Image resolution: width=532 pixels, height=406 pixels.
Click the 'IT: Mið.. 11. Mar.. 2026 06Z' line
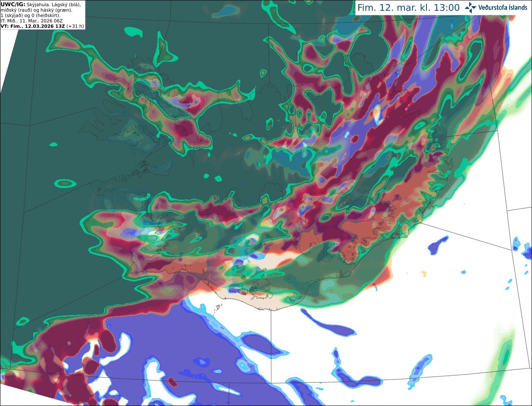[x=31, y=21]
